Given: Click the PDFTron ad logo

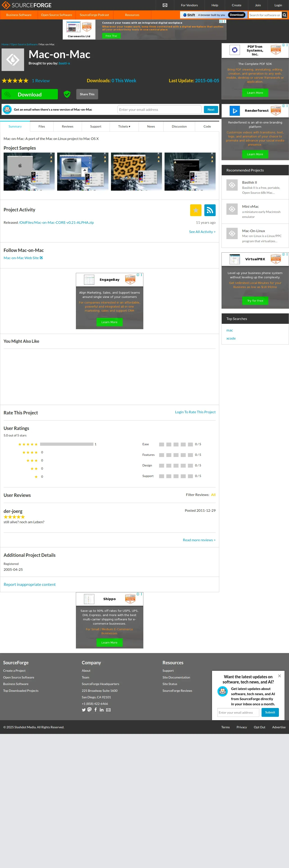Looking at the screenshot, I should pyautogui.click(x=235, y=50).
